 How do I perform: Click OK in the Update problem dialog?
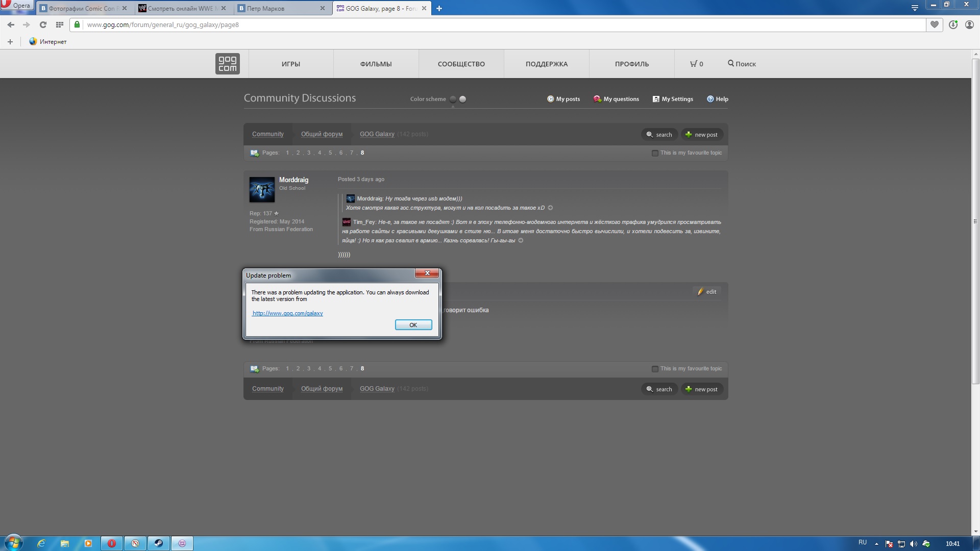[413, 325]
